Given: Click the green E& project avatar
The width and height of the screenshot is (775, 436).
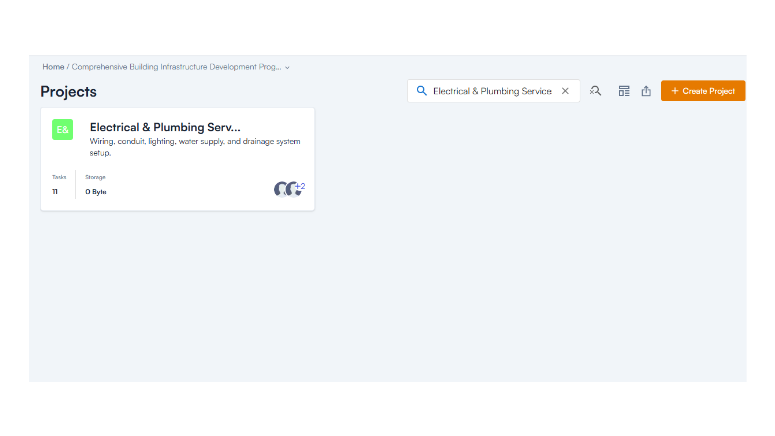Looking at the screenshot, I should click(x=63, y=130).
